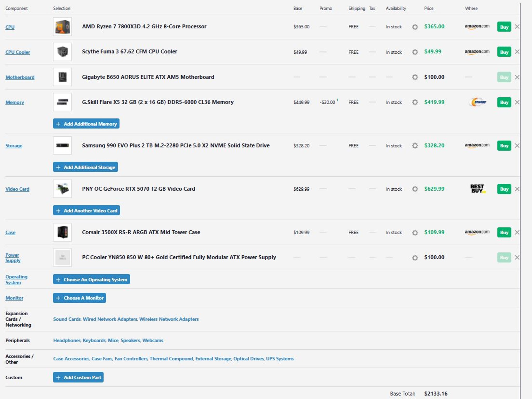Open Amazon logo for the CPU row
Image resolution: width=532 pixels, height=399 pixels.
click(477, 26)
